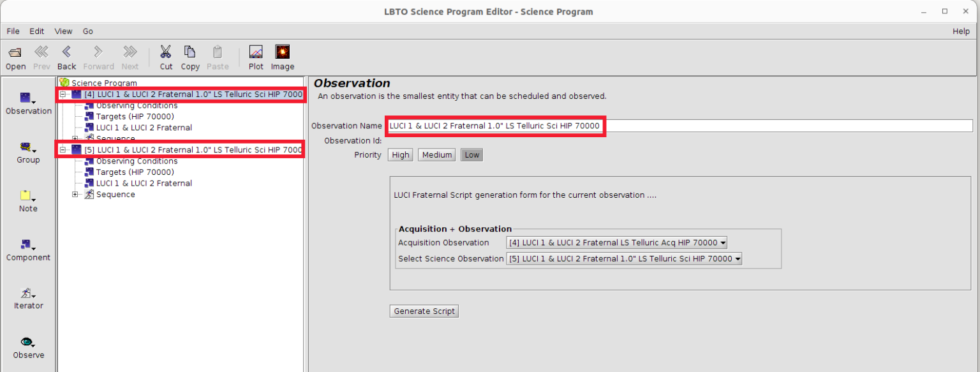Select the Low priority toggle
Viewport: 980px width, 372px height.
point(471,155)
